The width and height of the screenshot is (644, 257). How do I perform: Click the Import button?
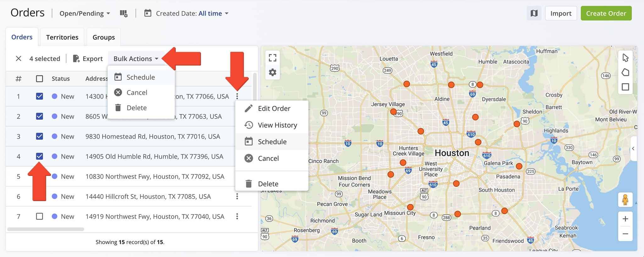coord(561,13)
